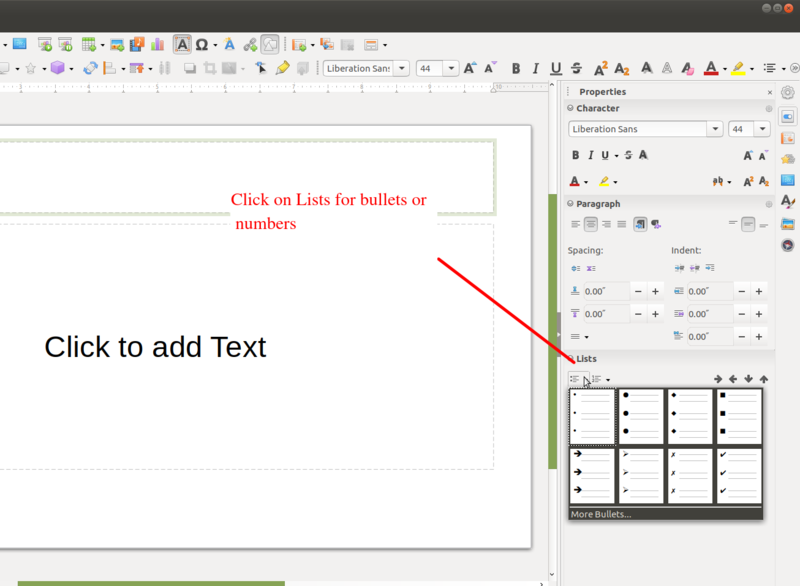The width and height of the screenshot is (800, 586).
Task: Insert audio or video media
Action: 137,44
